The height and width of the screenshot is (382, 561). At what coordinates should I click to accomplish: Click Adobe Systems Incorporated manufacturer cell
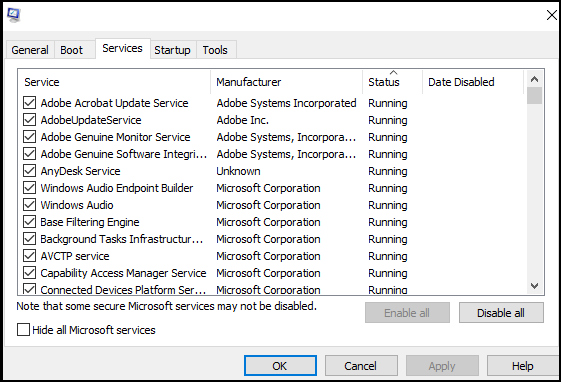pyautogui.click(x=286, y=103)
